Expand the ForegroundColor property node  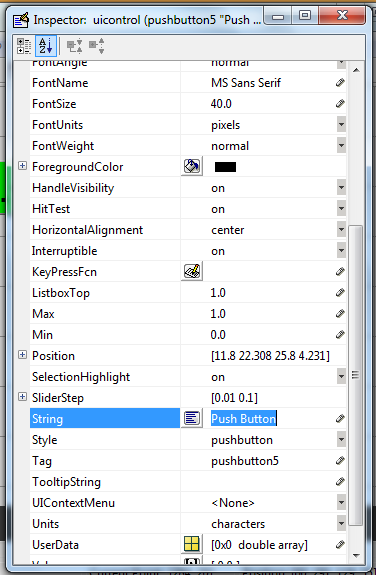click(22, 166)
